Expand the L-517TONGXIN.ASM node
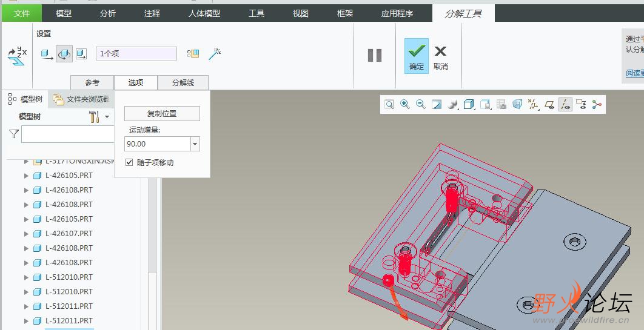The height and width of the screenshot is (330, 644). click(x=26, y=162)
